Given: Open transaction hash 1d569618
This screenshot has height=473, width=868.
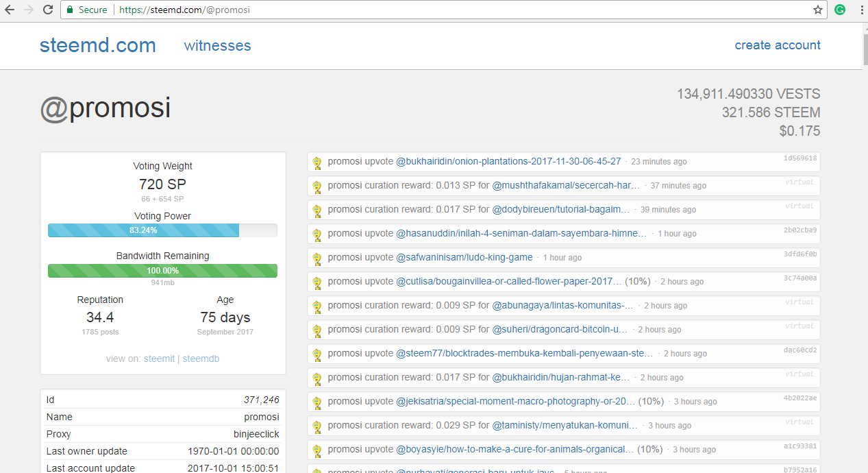Looking at the screenshot, I should (x=800, y=158).
